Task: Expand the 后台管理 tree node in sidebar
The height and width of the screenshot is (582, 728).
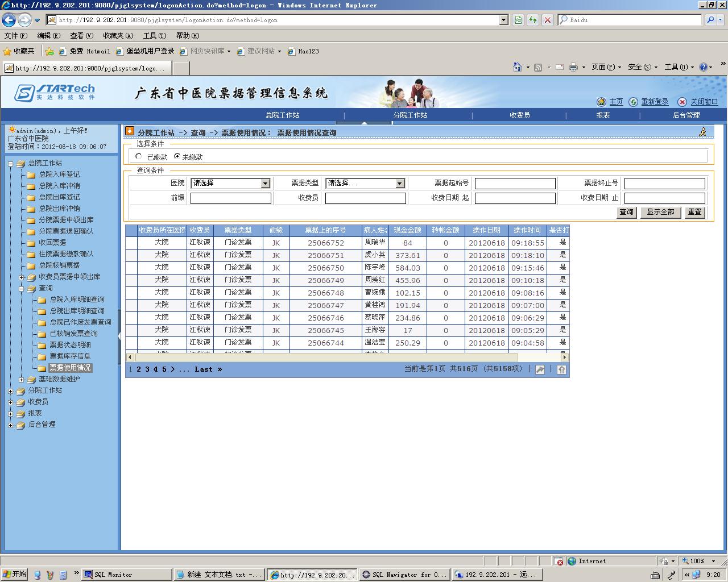Action: [10, 425]
